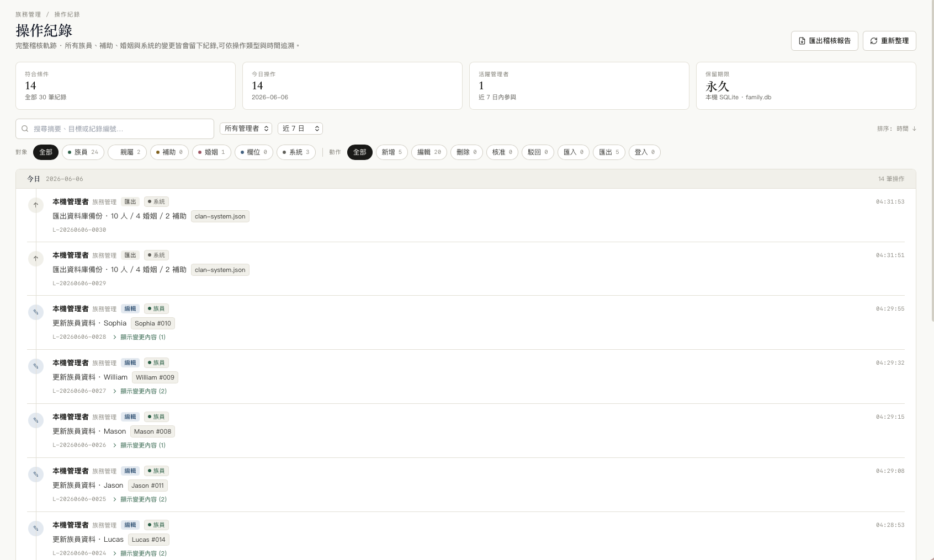Click the 今日操作 summary card
Screen dimensions: 934x560
pyautogui.click(x=352, y=86)
